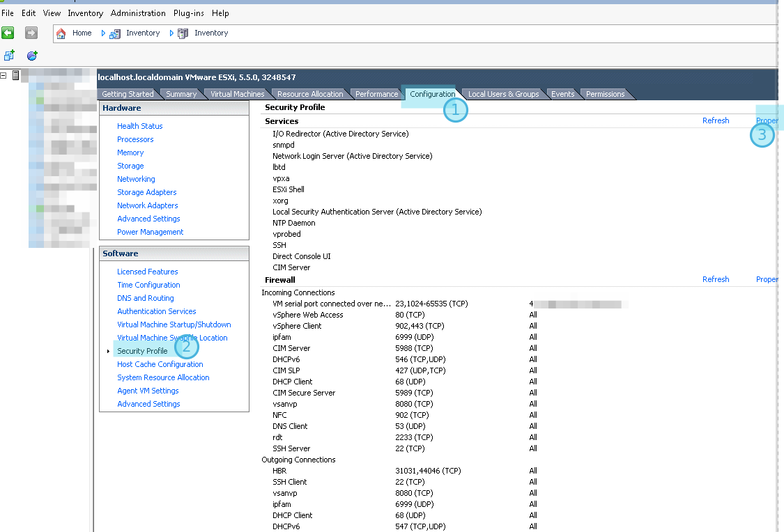Click Home in breadcrumb bar
Screen dimensions: 784x532
(82, 33)
